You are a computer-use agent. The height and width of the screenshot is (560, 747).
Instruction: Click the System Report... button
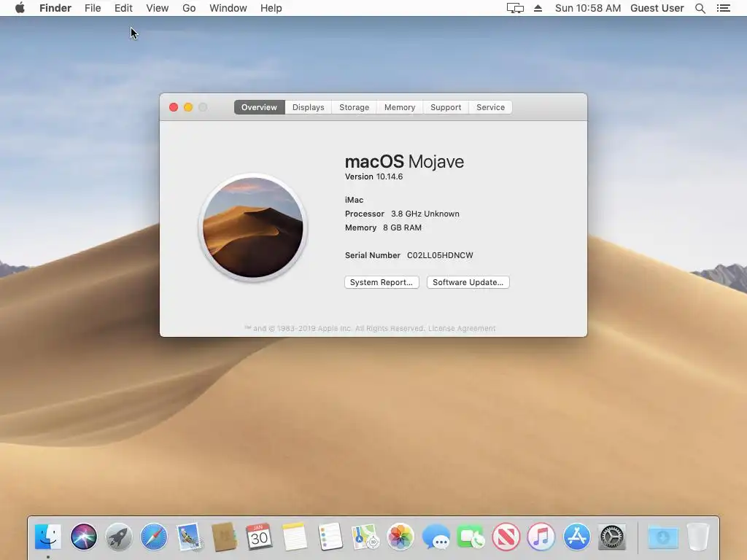point(382,282)
